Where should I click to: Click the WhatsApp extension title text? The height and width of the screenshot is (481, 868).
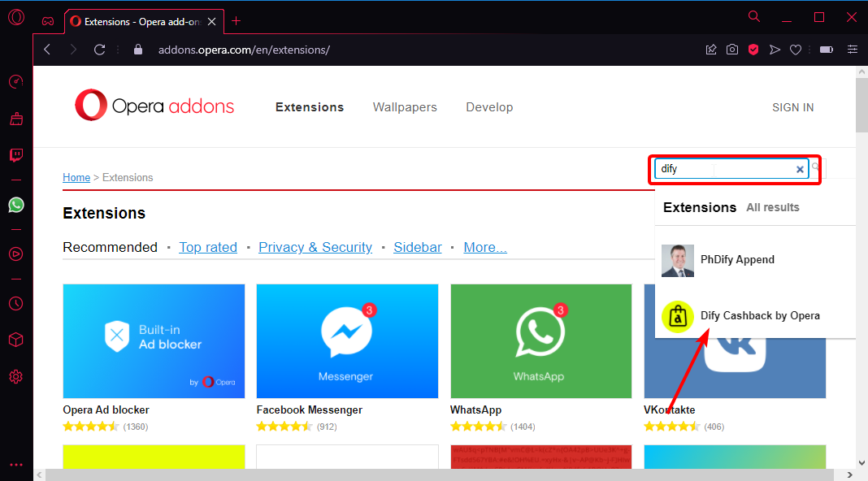(x=475, y=410)
